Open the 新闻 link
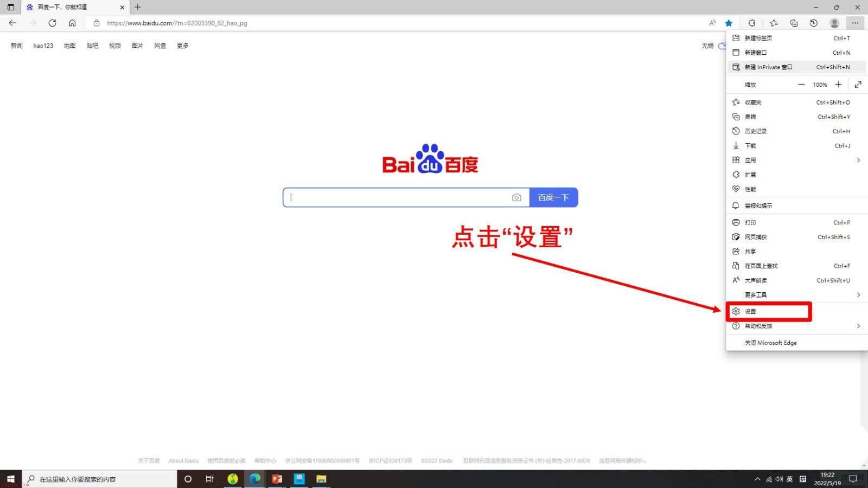 (17, 46)
